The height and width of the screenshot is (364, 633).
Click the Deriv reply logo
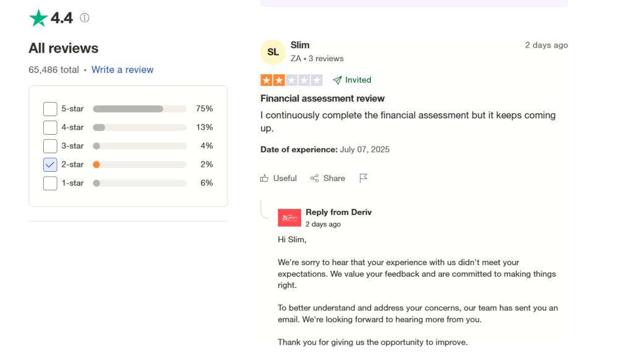point(289,218)
